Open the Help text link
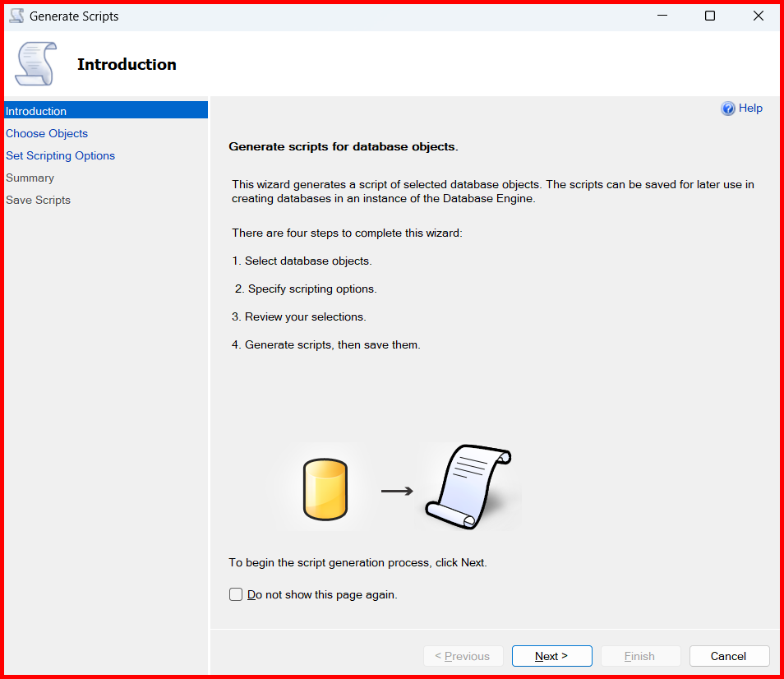The width and height of the screenshot is (784, 679). pyautogui.click(x=750, y=109)
